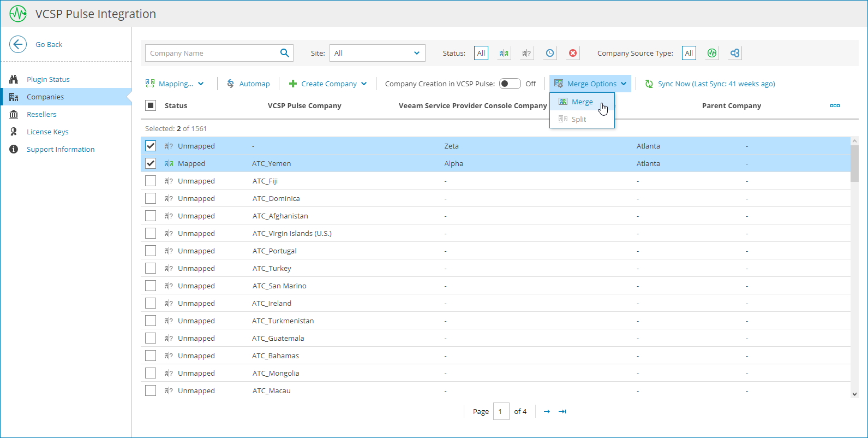Click the Merge Options toolbar icon
The image size is (868, 438).
point(559,84)
